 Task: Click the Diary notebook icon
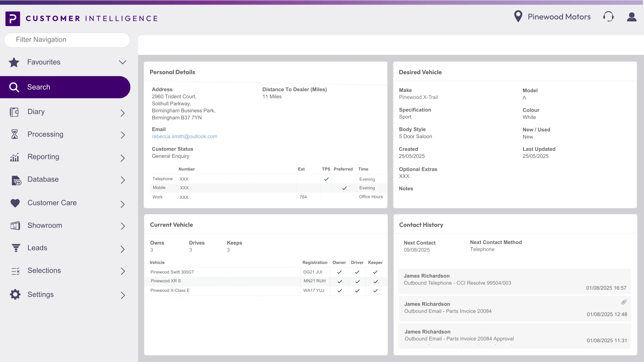pos(14,112)
